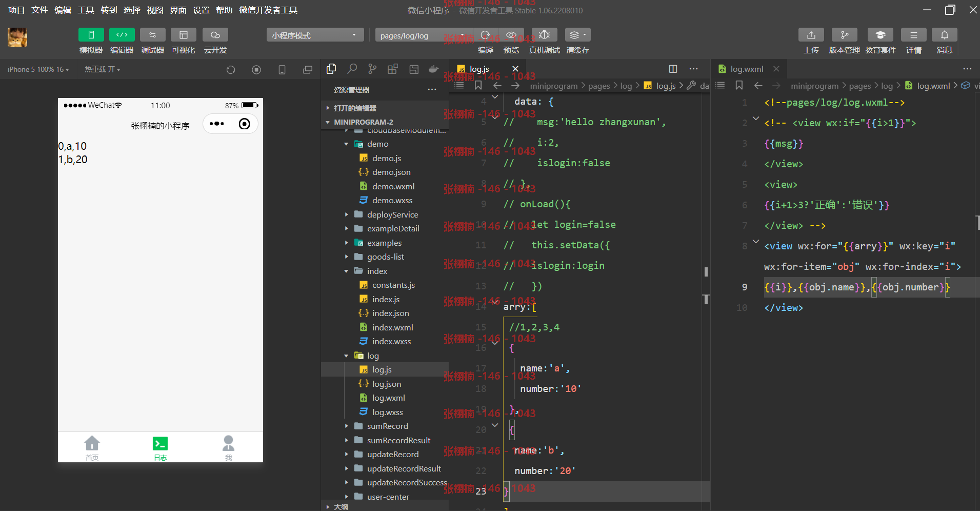Open source control branch icon
This screenshot has height=511, width=980.
tap(372, 69)
